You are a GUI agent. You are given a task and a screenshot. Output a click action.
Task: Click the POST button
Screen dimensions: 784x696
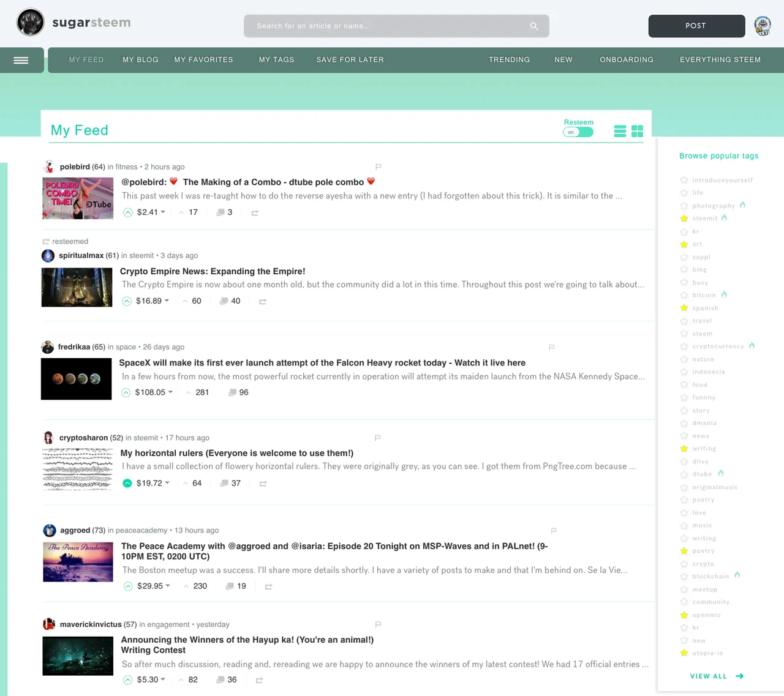point(696,26)
